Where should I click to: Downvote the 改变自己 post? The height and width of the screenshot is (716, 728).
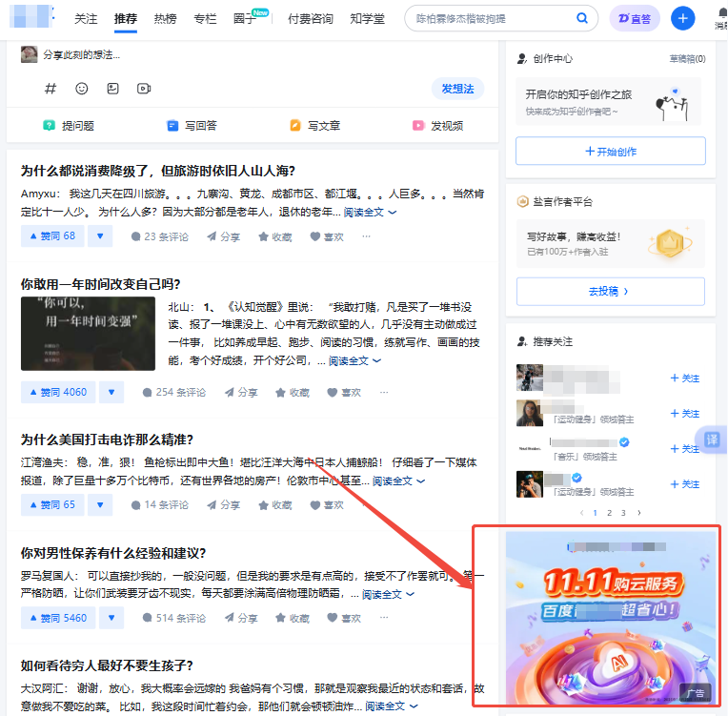pos(111,392)
